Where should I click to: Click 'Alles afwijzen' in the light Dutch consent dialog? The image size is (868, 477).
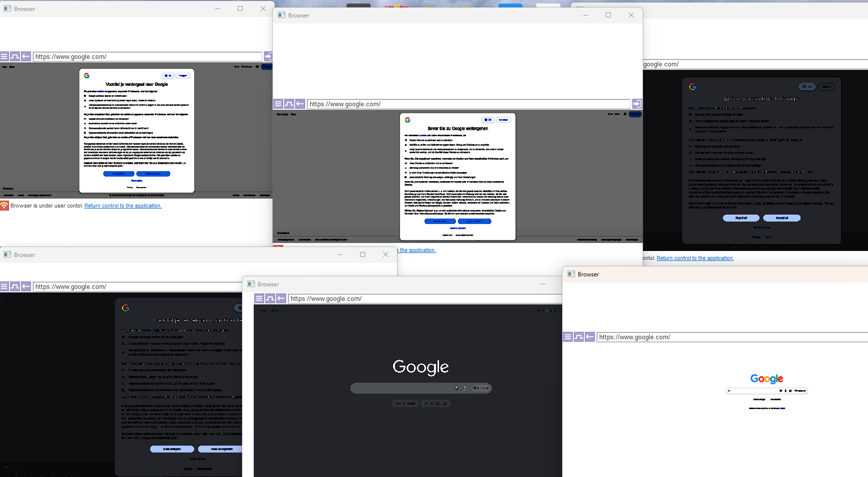pyautogui.click(x=119, y=174)
